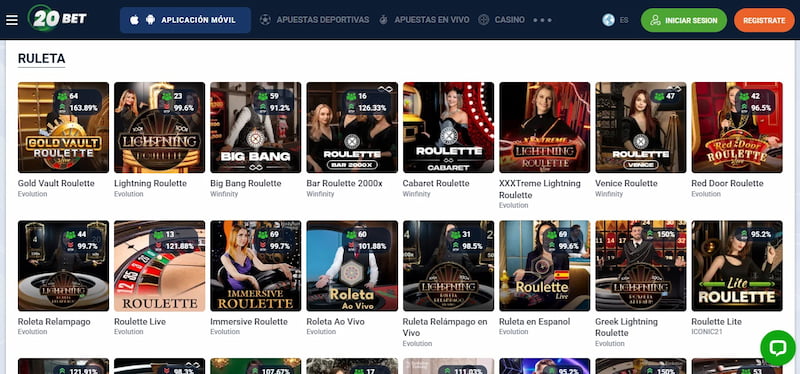Click the Apple icon in Aplicación Móvil
800x374 pixels.
134,20
